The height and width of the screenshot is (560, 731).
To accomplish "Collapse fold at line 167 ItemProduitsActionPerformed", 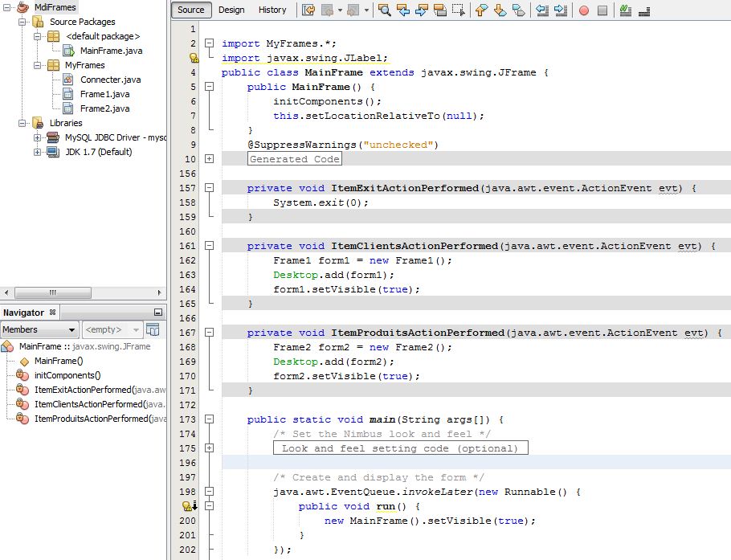I will coord(210,333).
